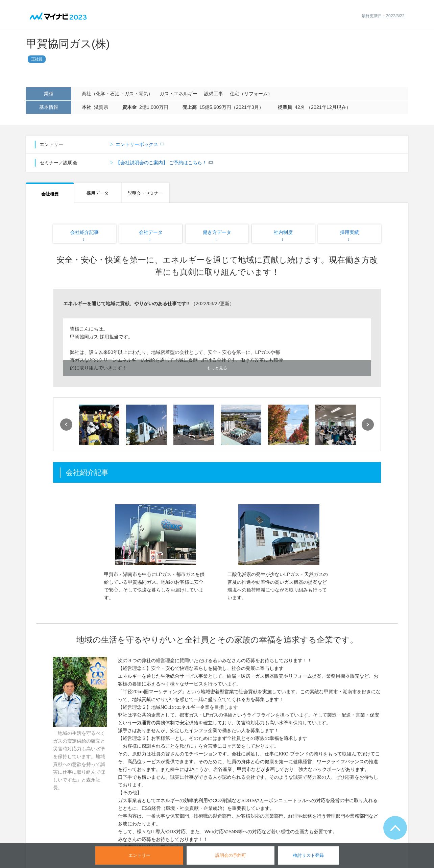Jump to 社内制度 section
The image size is (434, 868).
[283, 234]
